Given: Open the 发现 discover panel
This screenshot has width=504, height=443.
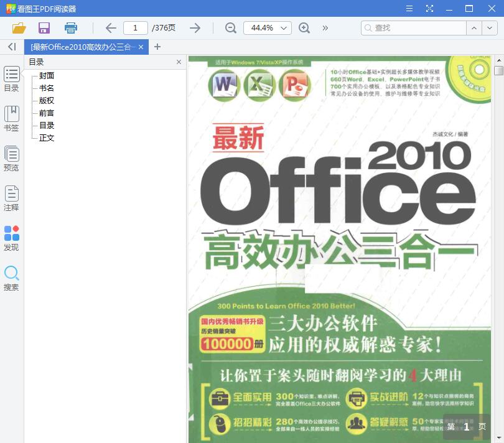Looking at the screenshot, I should [x=12, y=238].
